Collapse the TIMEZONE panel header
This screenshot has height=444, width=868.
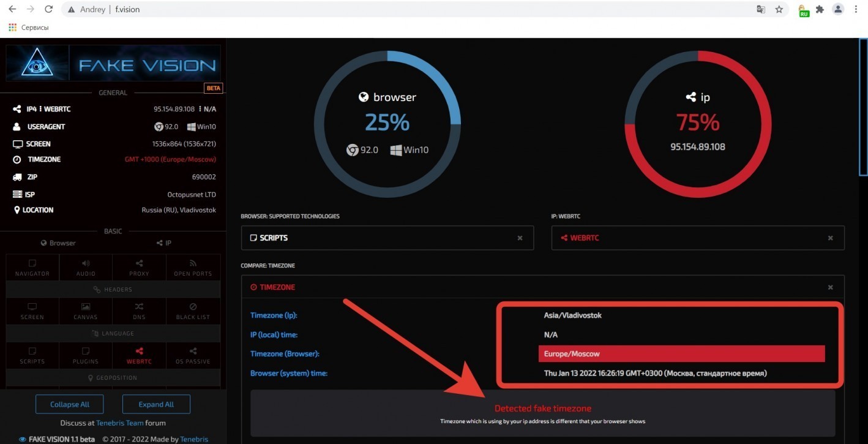point(543,287)
